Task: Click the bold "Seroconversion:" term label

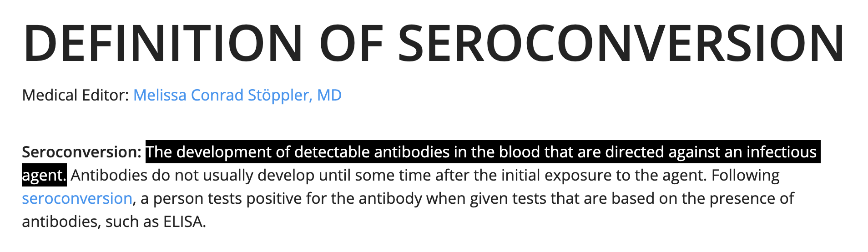Action: click(82, 152)
